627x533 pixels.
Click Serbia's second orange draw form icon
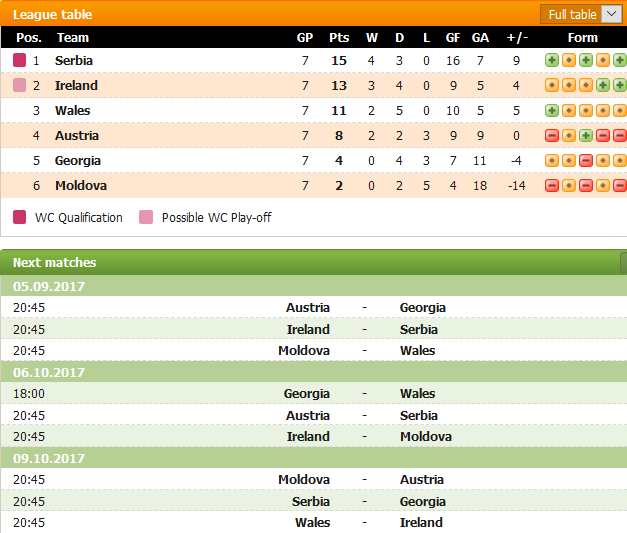(603, 60)
